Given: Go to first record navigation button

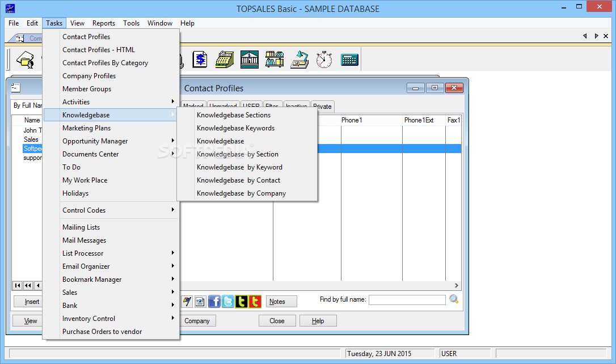Looking at the screenshot, I should (17, 285).
